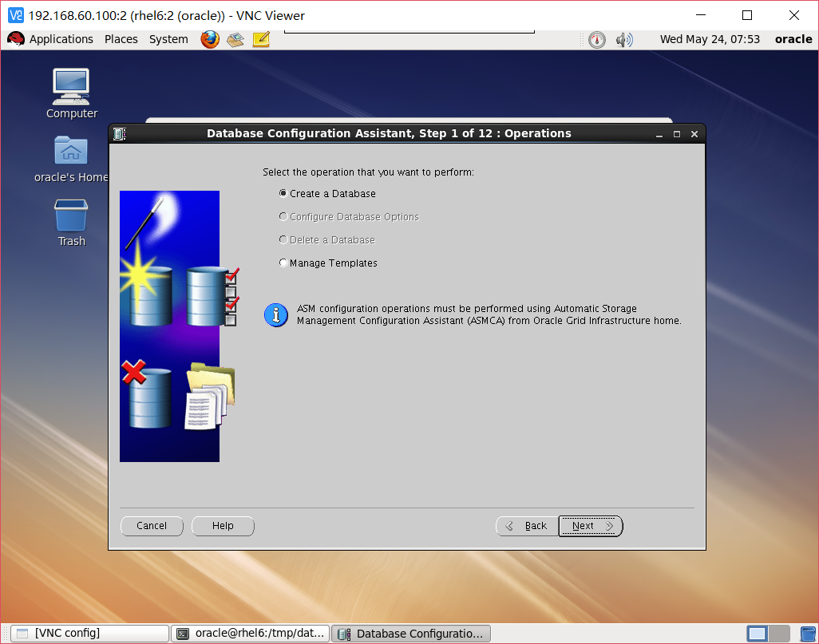819x644 pixels.
Task: Click the volume icon in the system tray
Action: [624, 39]
